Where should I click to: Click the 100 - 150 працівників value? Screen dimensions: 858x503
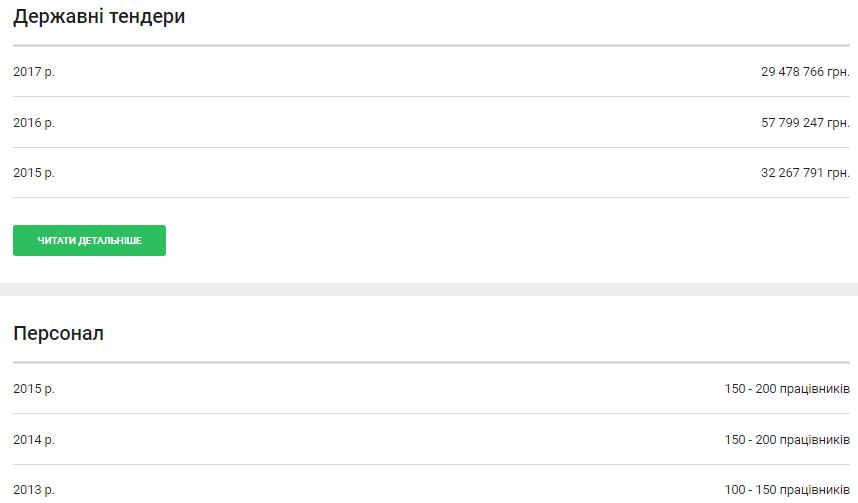coord(787,490)
